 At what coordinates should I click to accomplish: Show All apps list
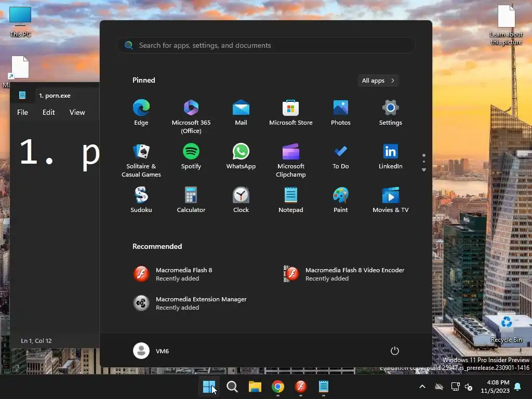pos(378,81)
